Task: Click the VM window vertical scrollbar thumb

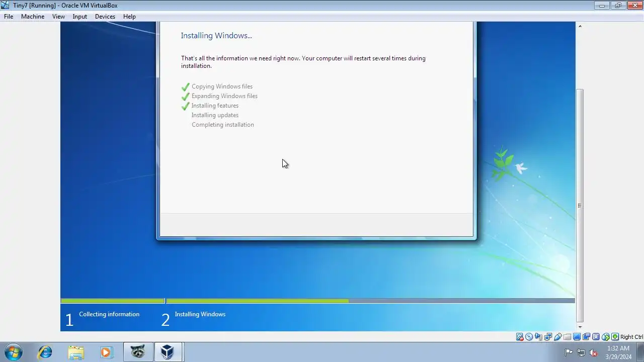Action: click(580, 206)
